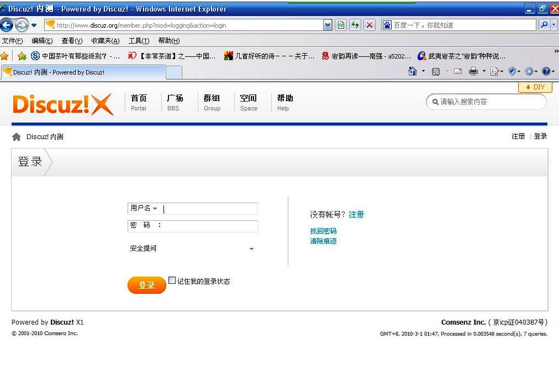Go to 首页 Portal nav item
Screen dimensions: 559x392
(139, 103)
